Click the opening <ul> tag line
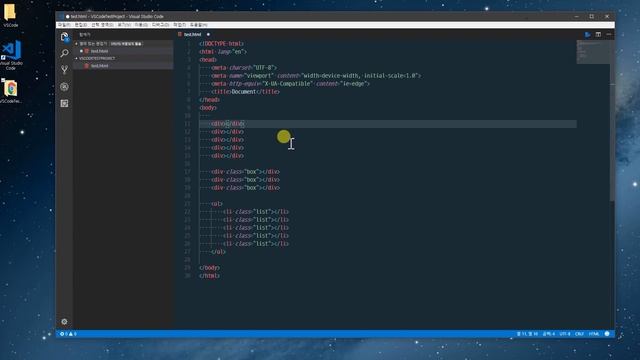This screenshot has height=360, width=640. pos(217,204)
